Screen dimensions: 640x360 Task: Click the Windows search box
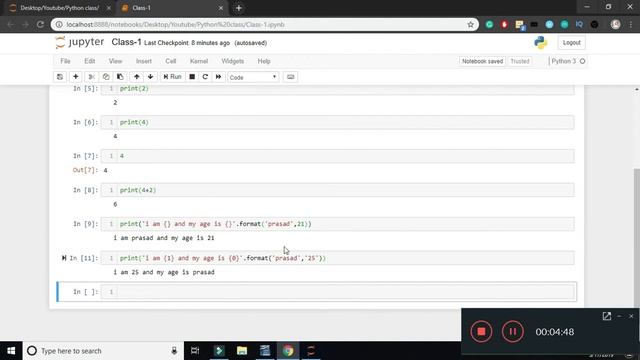pos(103,351)
